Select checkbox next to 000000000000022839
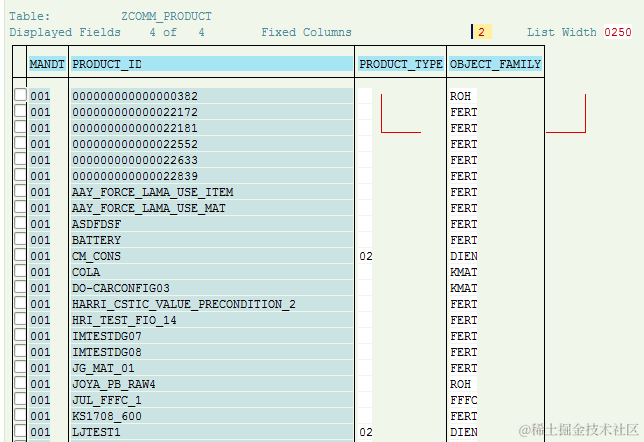 tap(21, 175)
